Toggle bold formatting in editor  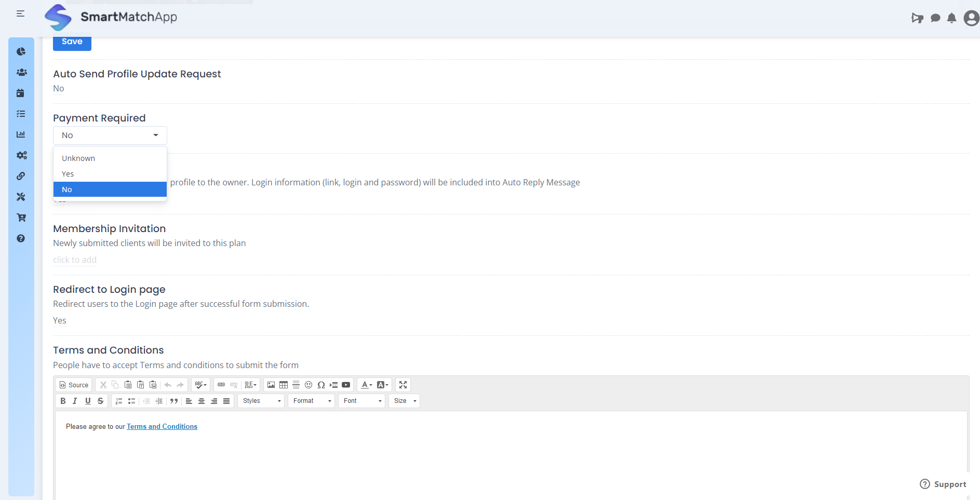pyautogui.click(x=63, y=401)
